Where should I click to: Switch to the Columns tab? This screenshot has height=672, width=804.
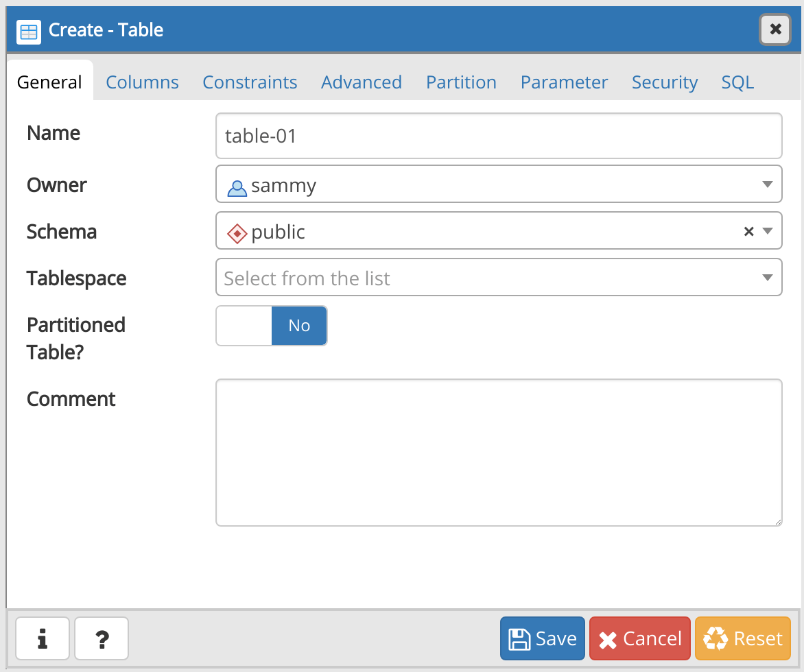tap(142, 82)
